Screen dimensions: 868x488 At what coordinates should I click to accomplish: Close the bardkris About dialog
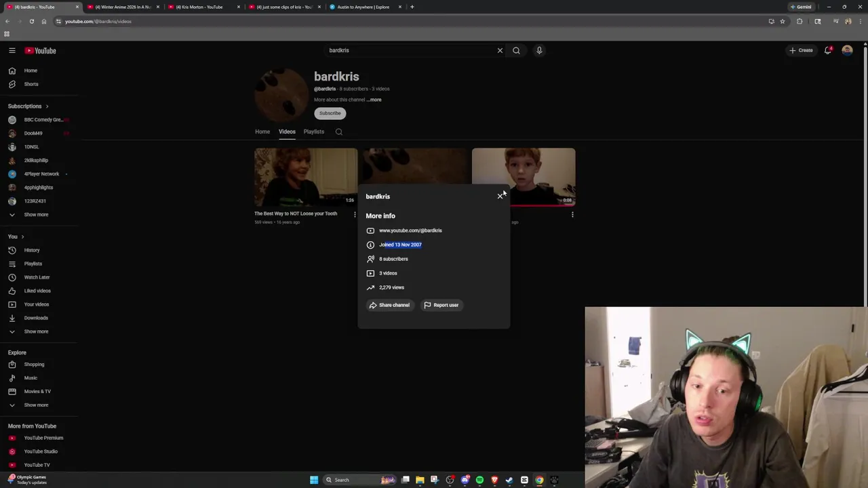point(500,197)
